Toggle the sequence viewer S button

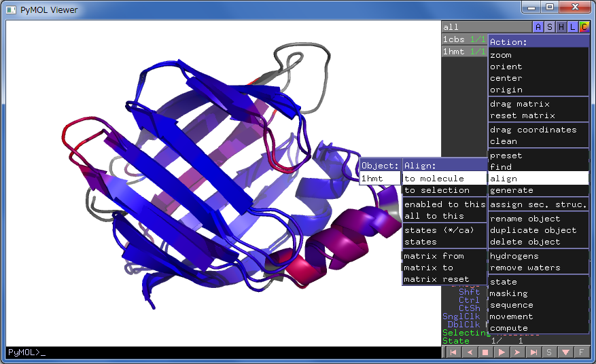550,352
